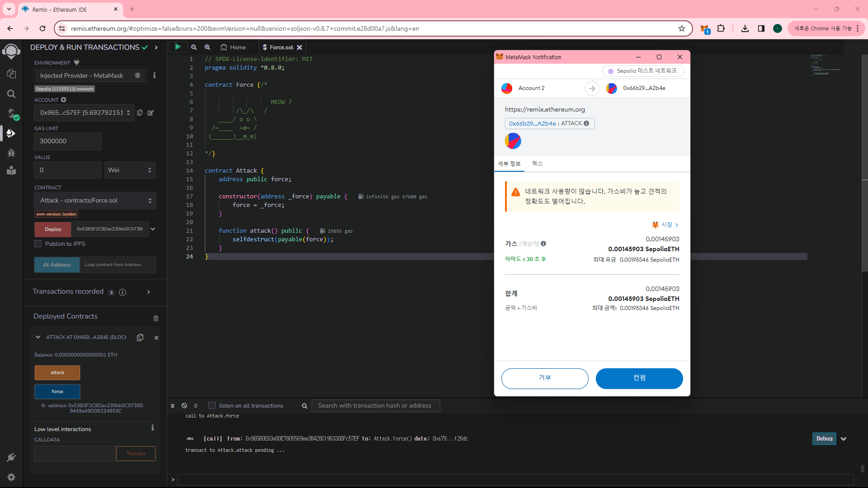
Task: Call the orange attack function button
Action: tap(57, 373)
